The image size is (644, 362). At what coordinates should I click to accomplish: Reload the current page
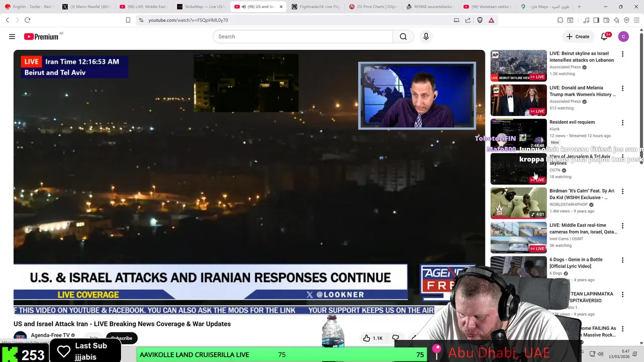pyautogui.click(x=27, y=20)
